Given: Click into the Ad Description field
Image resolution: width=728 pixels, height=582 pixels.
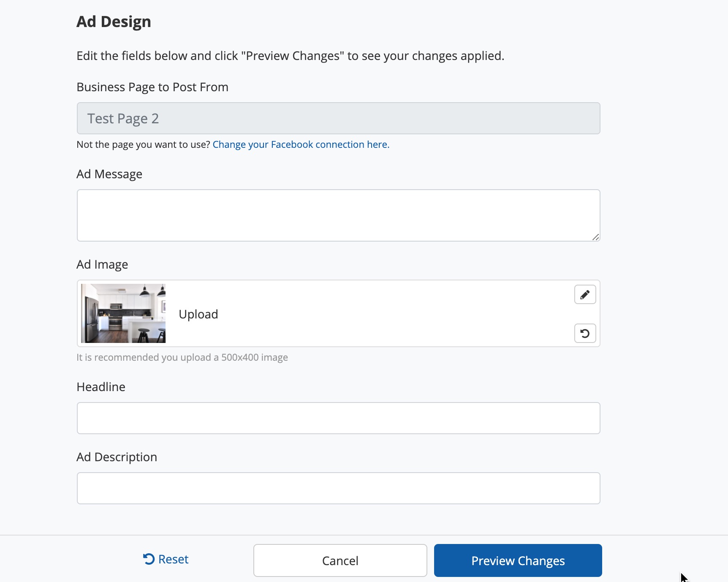Looking at the screenshot, I should [x=338, y=488].
